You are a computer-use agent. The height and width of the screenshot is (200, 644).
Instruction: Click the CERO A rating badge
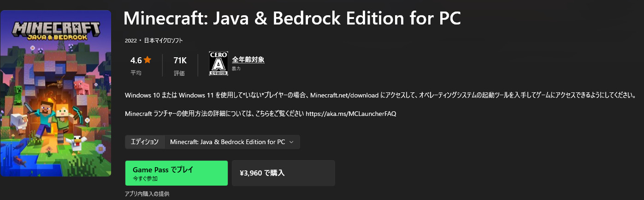click(219, 63)
